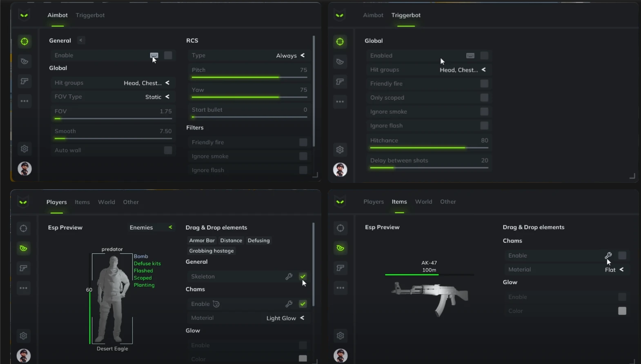Switch to Aimbot tab in Triggerbot window
641x364 pixels.
(x=373, y=15)
